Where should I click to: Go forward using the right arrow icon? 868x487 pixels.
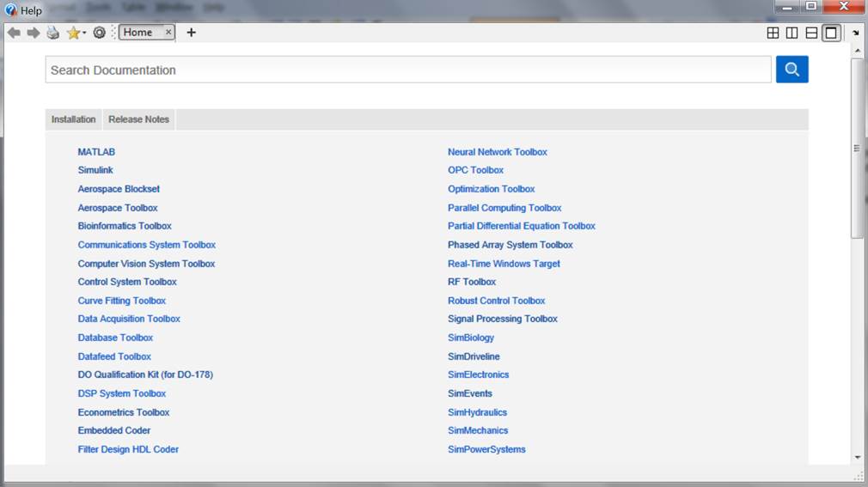(x=34, y=33)
